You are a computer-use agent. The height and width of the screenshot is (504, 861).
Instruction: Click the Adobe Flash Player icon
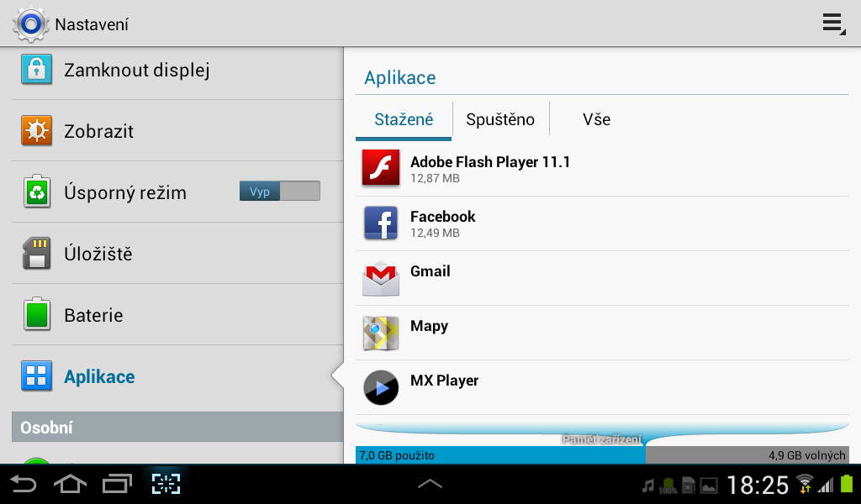click(380, 168)
